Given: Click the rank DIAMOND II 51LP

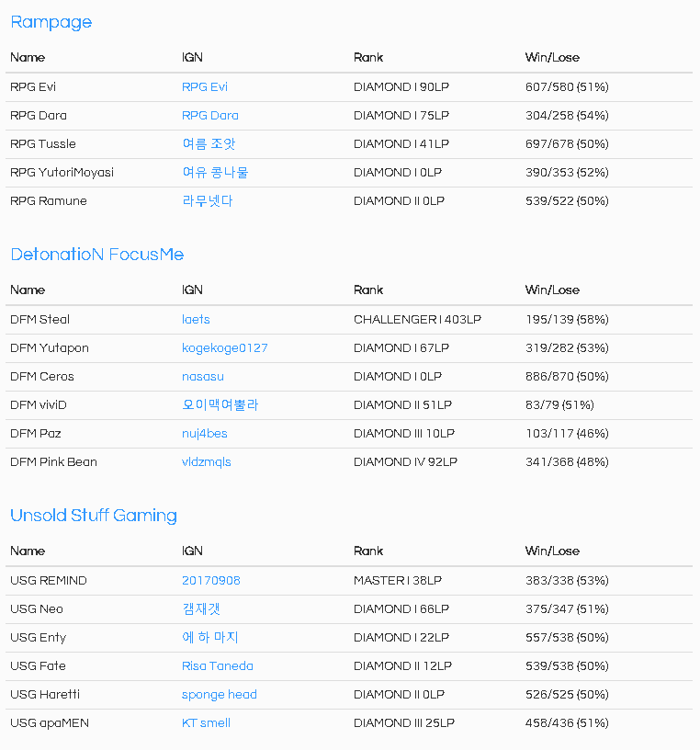Looking at the screenshot, I should 403,405.
